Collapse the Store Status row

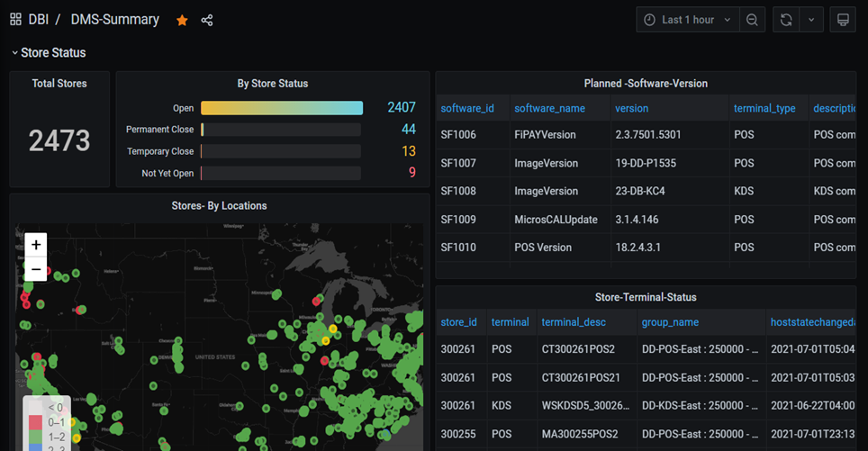(49, 53)
